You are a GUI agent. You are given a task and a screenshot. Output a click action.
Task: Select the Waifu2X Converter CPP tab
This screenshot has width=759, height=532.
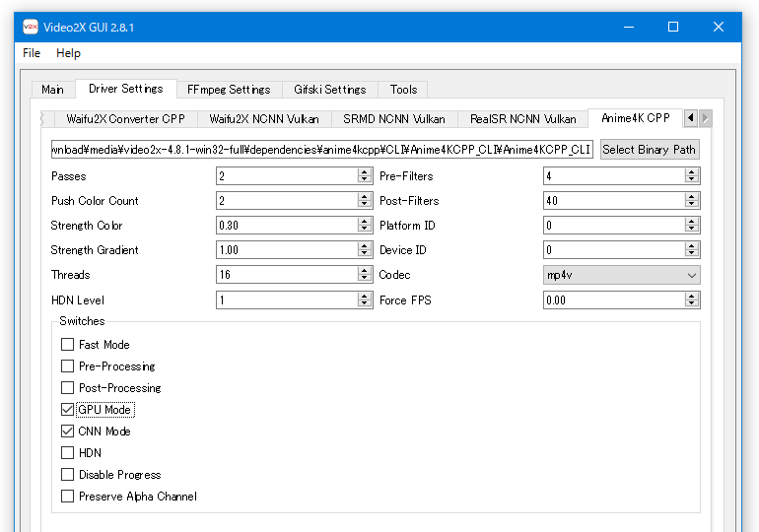(126, 119)
